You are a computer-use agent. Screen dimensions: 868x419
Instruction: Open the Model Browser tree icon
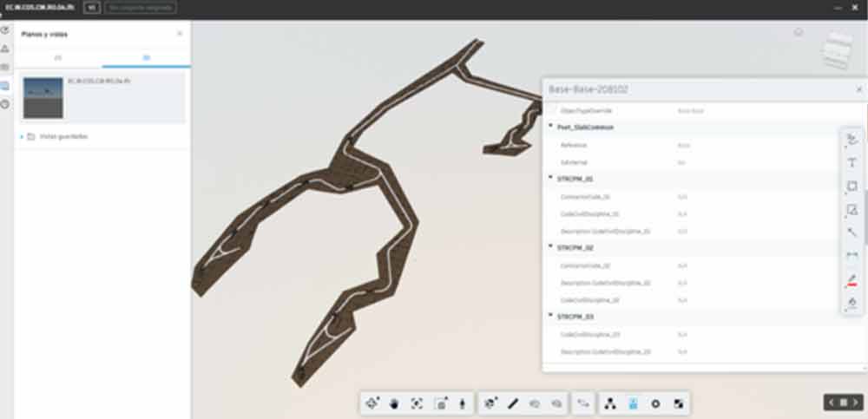[610, 403]
